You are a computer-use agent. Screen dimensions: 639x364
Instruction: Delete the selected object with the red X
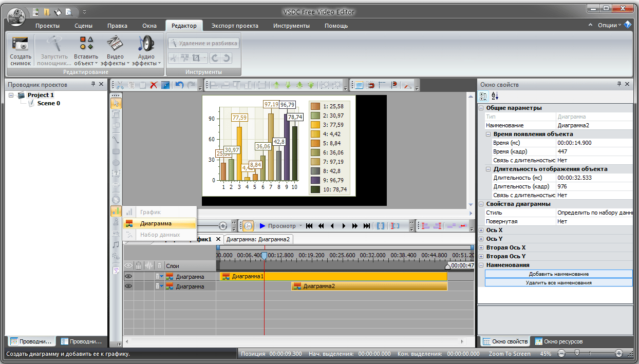153,85
